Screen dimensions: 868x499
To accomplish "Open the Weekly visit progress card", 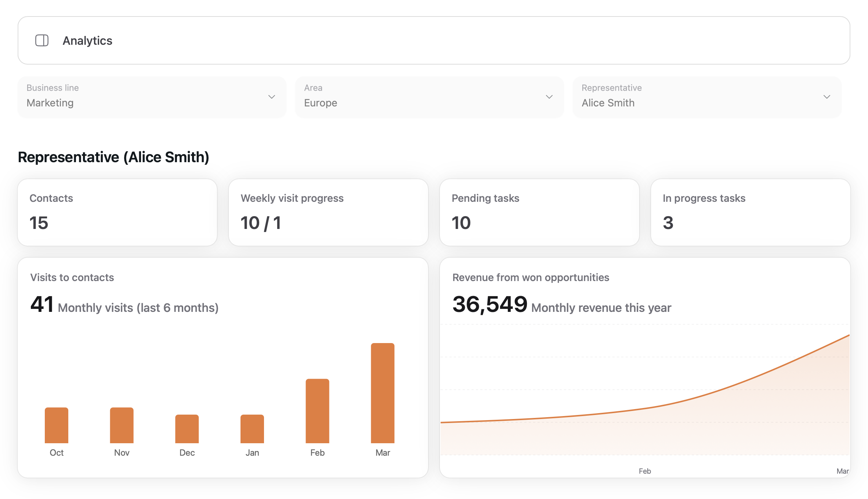I will click(328, 212).
